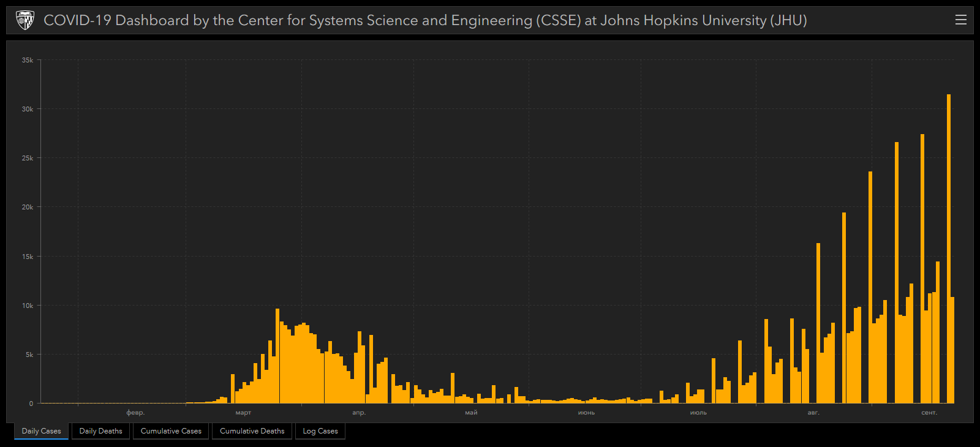Screen dimensions: 980x447
Task: Click the Johns Hopkins shield logo
Action: coord(24,20)
